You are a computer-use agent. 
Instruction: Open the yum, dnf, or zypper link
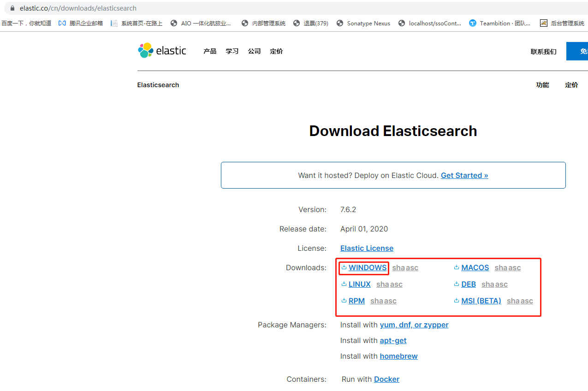pos(414,325)
